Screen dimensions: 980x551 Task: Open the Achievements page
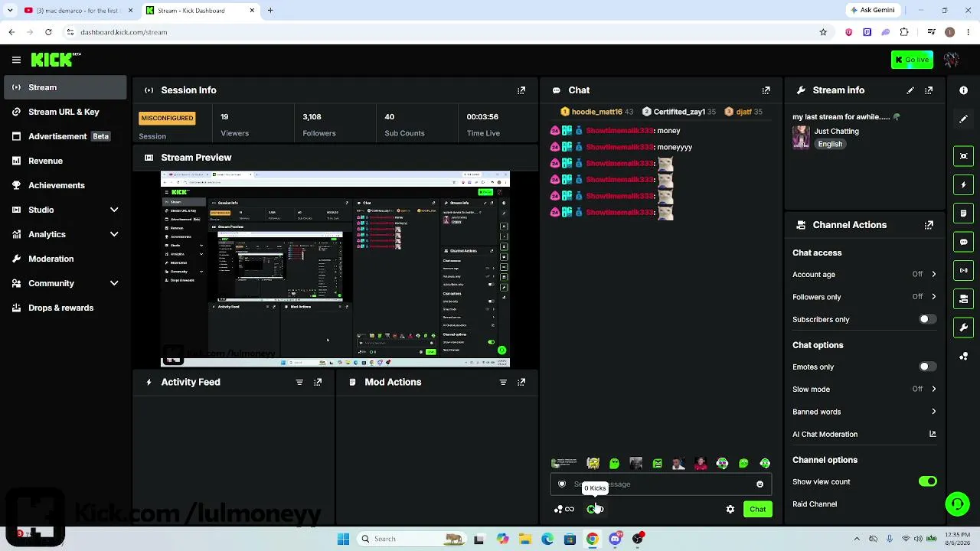[65, 185]
